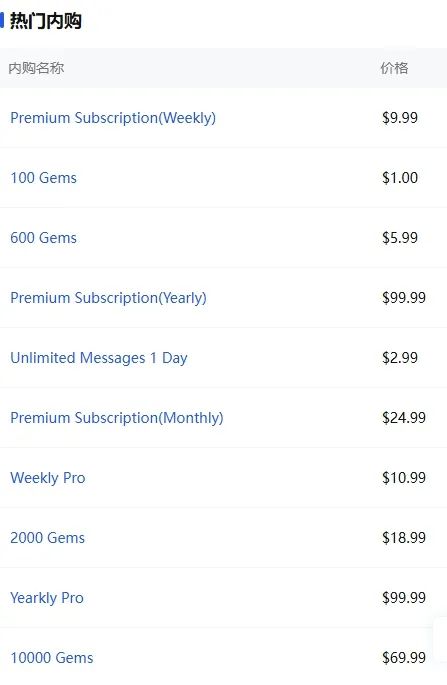The height and width of the screenshot is (685, 447).
Task: Click the $10.99 Weekly Pro price
Action: tap(404, 477)
